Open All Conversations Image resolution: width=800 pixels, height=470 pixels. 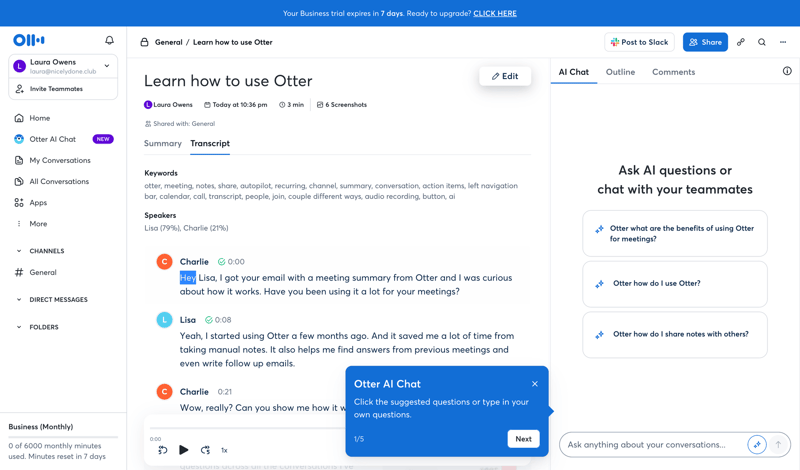click(x=59, y=181)
